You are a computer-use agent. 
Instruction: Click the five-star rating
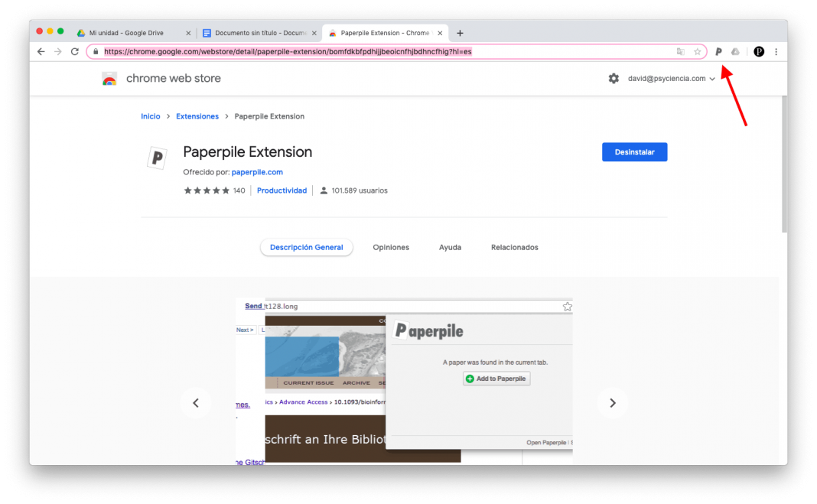(207, 190)
